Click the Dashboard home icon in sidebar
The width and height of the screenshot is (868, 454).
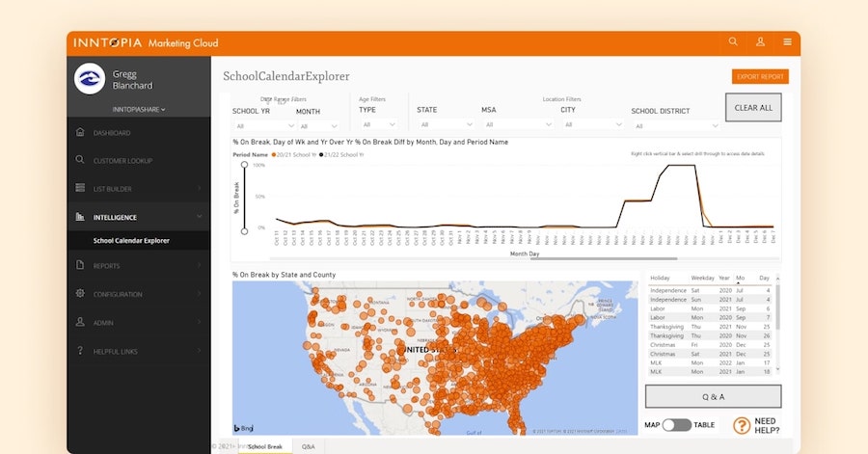pyautogui.click(x=80, y=133)
